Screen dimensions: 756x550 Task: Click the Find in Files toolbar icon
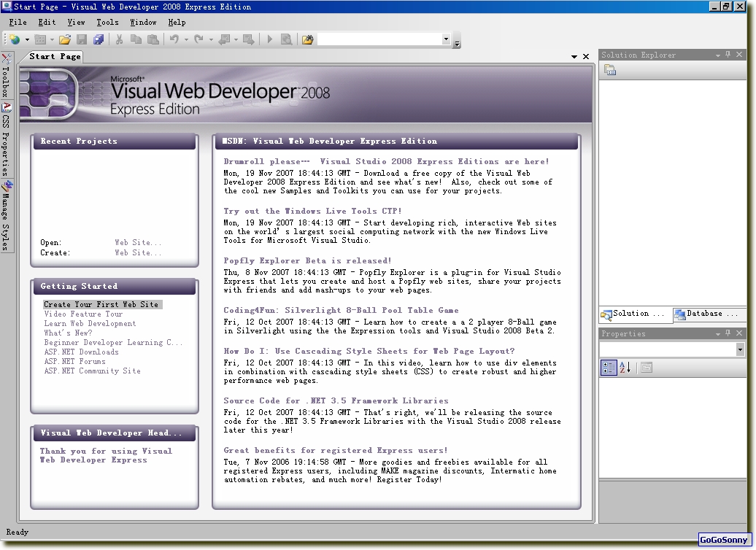(307, 39)
